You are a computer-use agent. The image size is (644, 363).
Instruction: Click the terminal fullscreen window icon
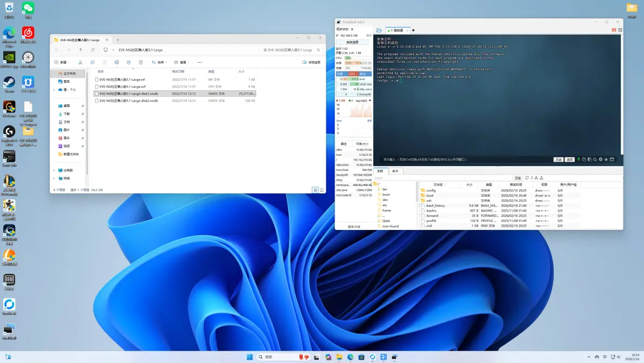coord(612,160)
